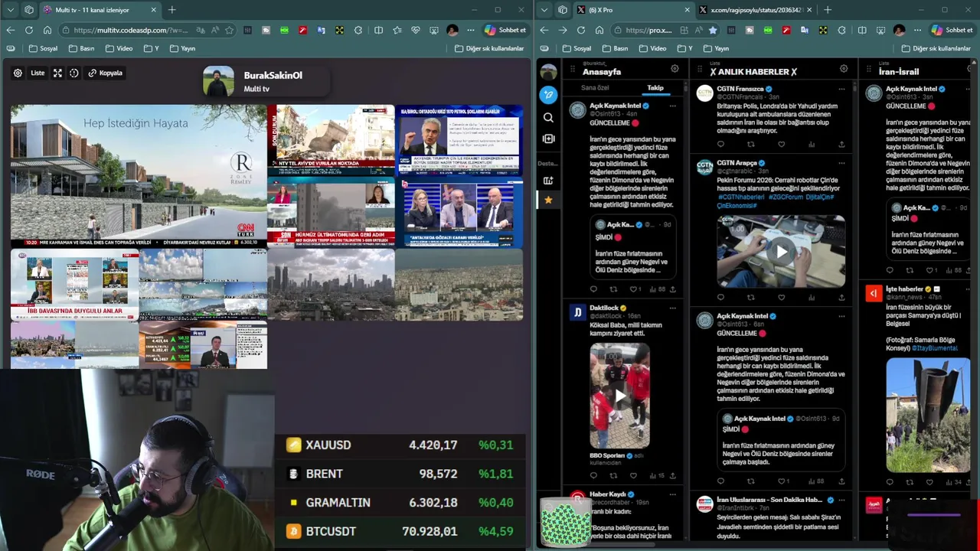
Task: Reply to the CGTN Fransızca post
Action: 720,144
